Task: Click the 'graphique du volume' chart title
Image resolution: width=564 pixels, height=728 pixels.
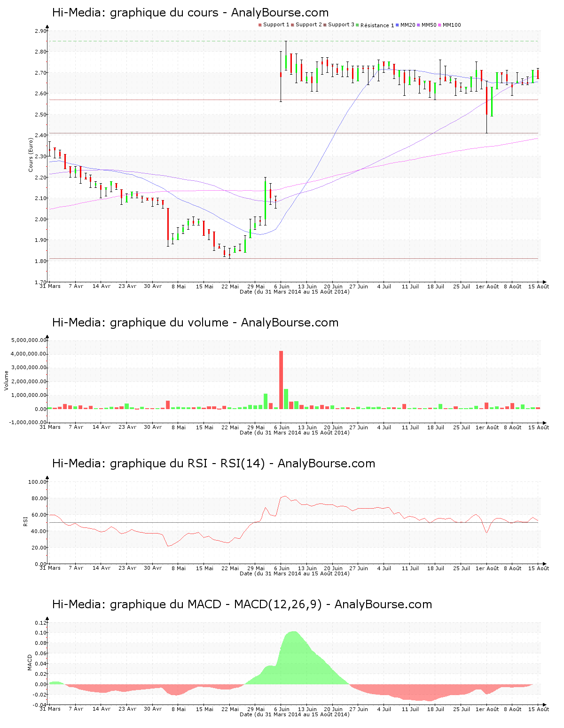Action: (196, 323)
